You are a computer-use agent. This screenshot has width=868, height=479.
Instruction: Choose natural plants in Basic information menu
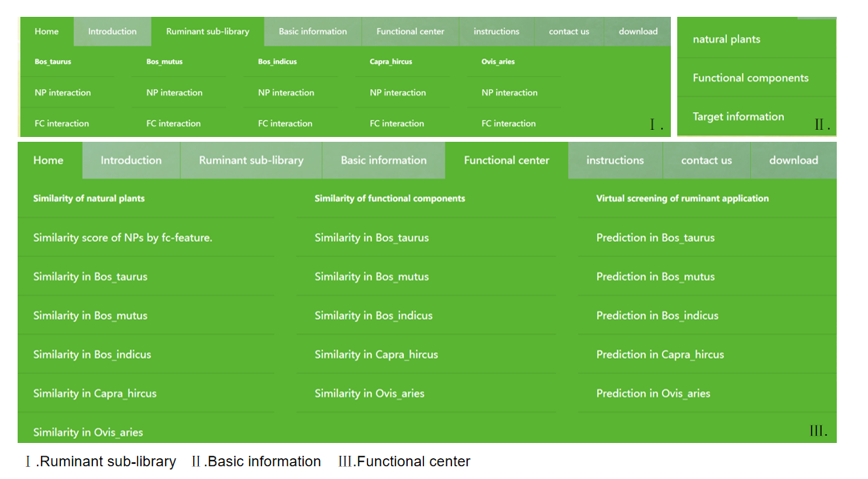(x=726, y=39)
